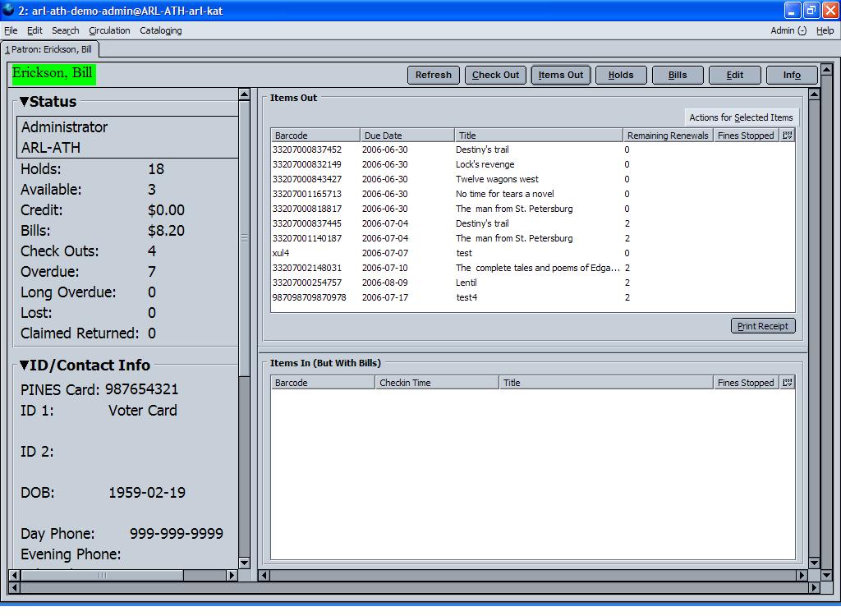
Task: Click the application icon in title bar
Action: [8, 10]
